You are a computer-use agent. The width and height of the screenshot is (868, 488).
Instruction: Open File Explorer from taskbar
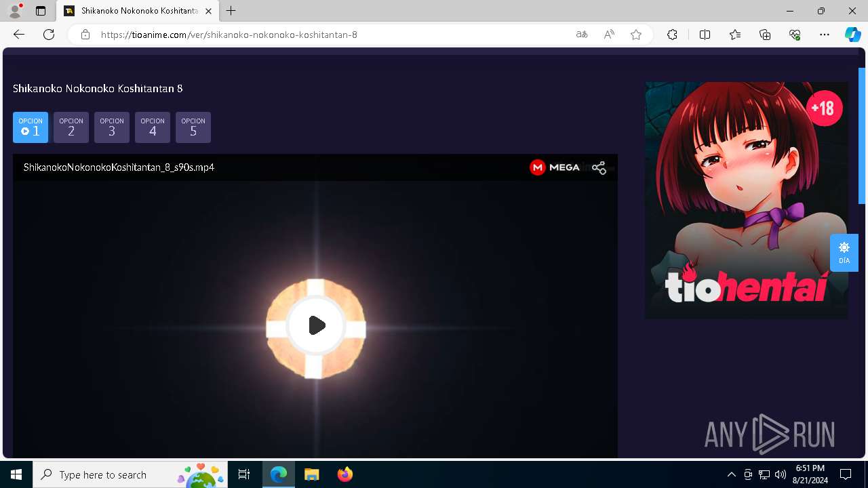click(x=311, y=474)
